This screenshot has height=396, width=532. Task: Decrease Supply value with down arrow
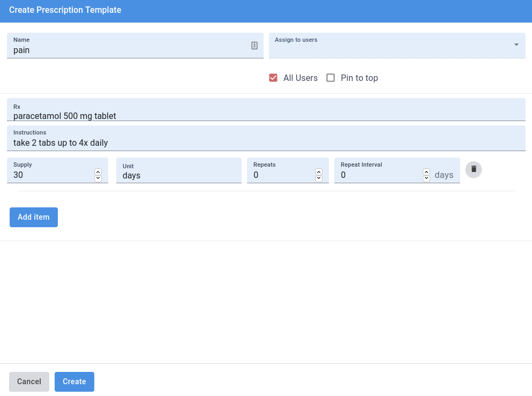98,178
